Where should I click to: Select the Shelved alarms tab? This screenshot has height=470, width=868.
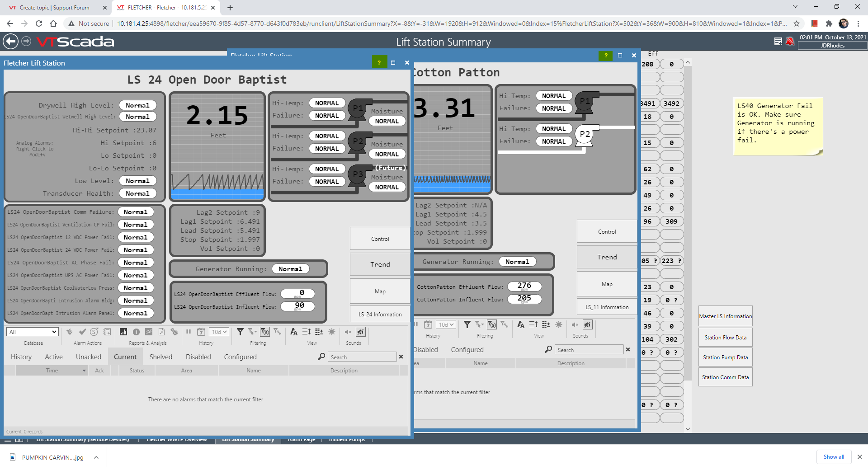click(160, 357)
